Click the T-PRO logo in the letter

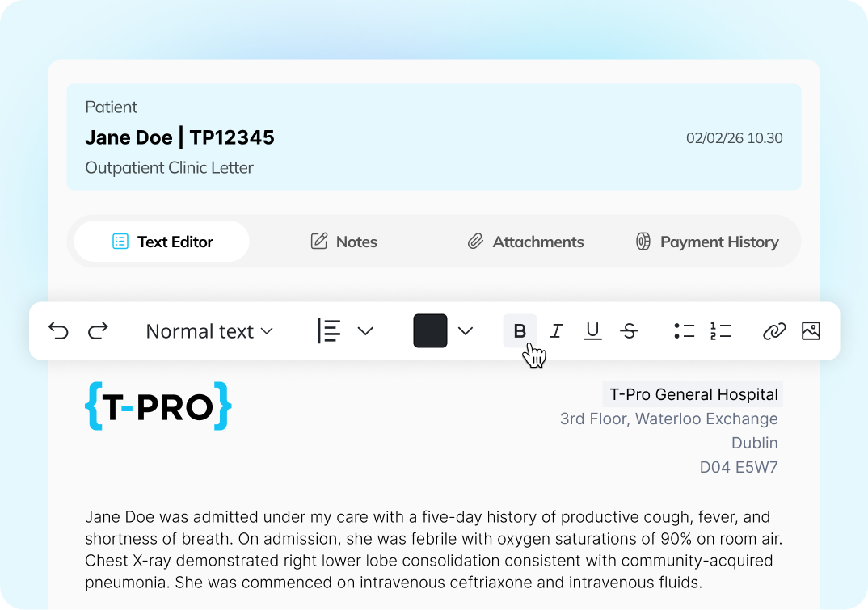click(158, 406)
